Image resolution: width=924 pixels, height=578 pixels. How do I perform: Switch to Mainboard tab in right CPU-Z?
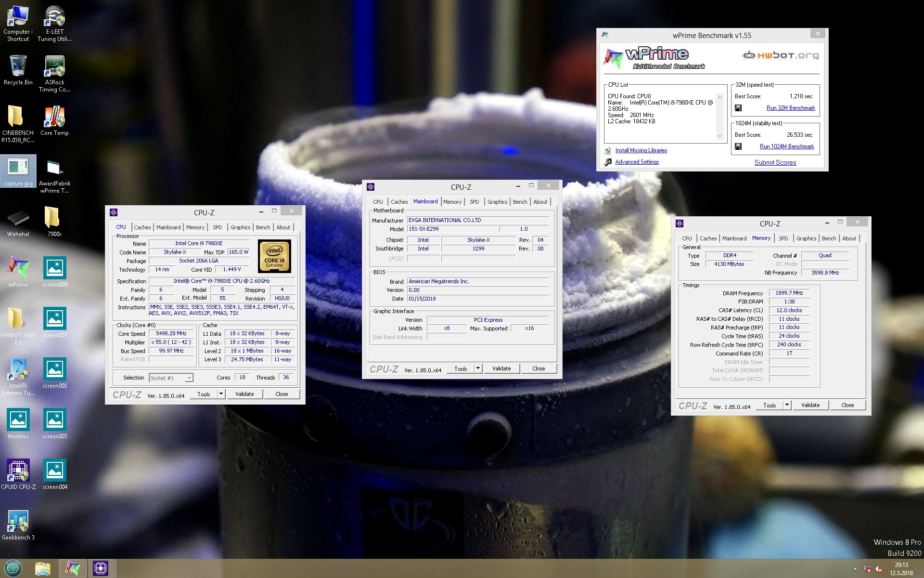click(x=734, y=238)
